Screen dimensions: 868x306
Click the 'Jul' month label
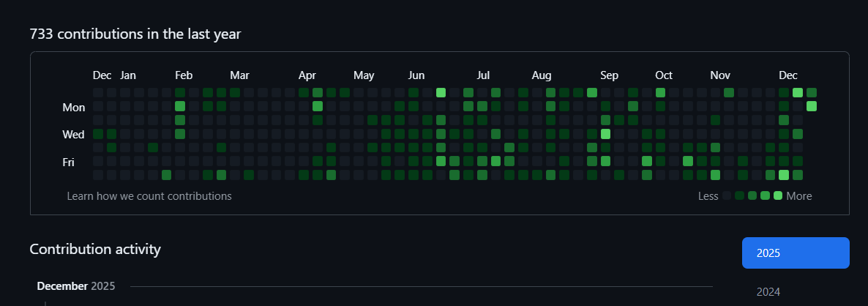coord(483,75)
